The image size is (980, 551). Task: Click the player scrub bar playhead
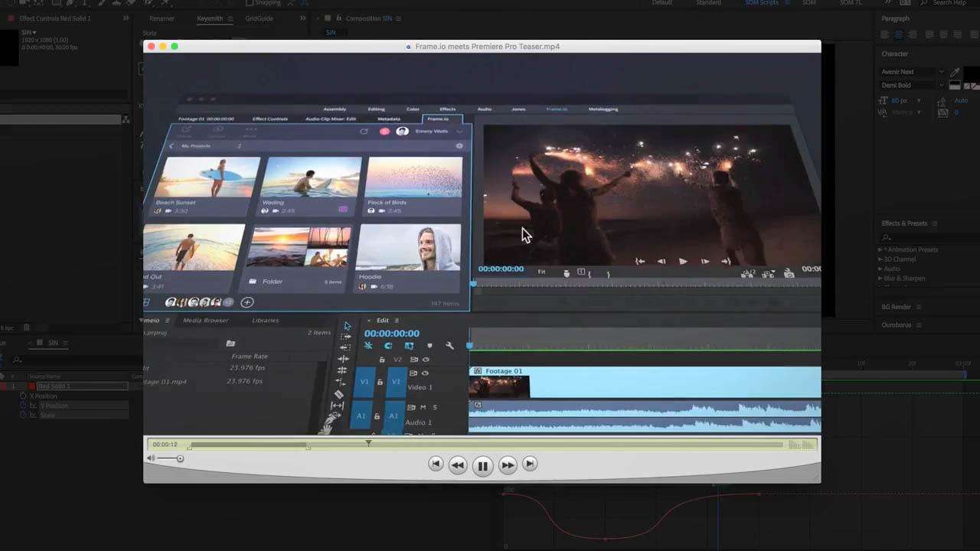click(368, 442)
